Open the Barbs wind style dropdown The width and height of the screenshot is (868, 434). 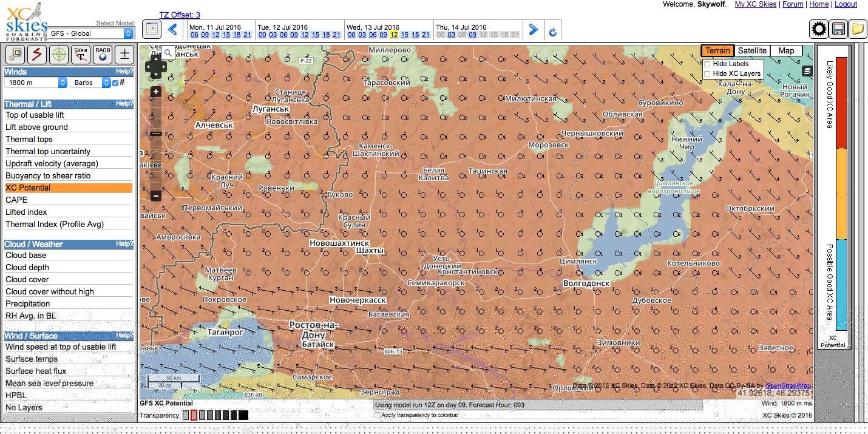pyautogui.click(x=90, y=83)
